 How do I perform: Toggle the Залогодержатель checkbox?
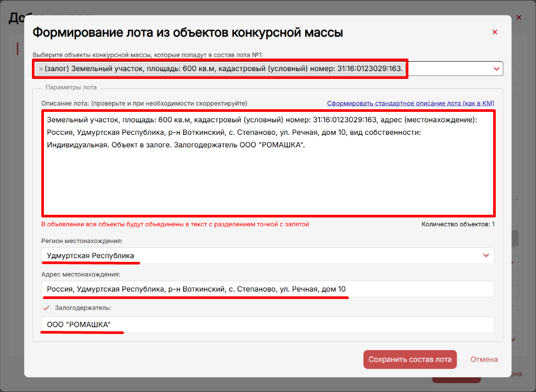tap(47, 308)
